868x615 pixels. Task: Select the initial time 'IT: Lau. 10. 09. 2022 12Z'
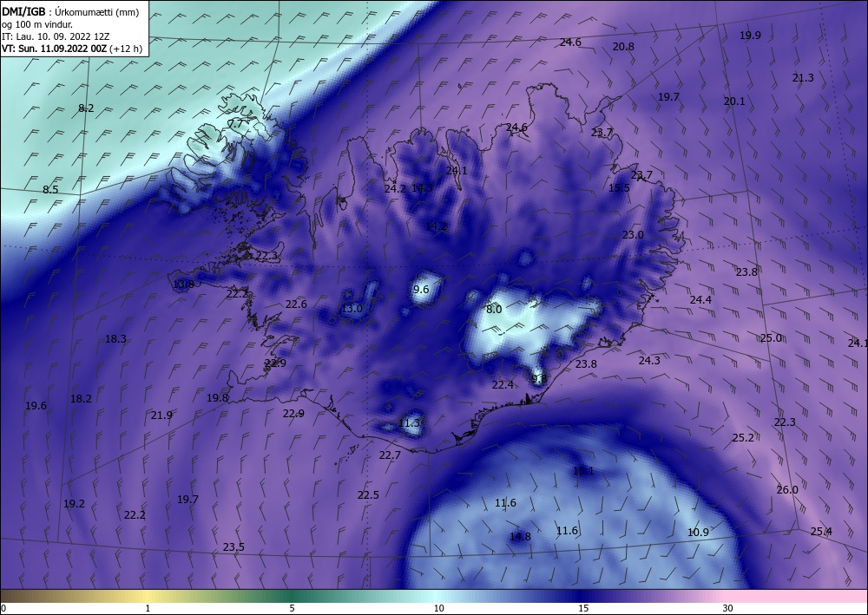click(56, 36)
